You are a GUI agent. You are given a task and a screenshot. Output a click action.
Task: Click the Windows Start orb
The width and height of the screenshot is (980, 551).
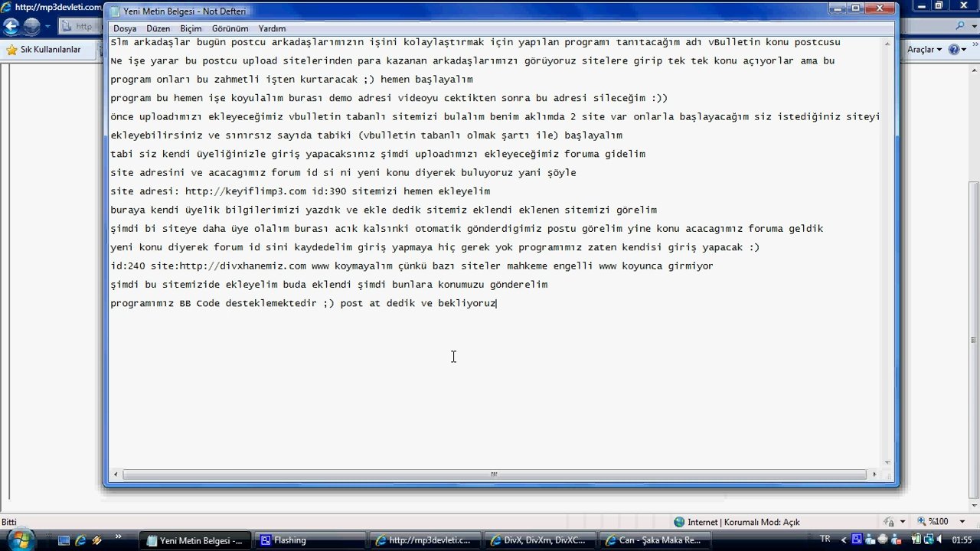click(21, 539)
